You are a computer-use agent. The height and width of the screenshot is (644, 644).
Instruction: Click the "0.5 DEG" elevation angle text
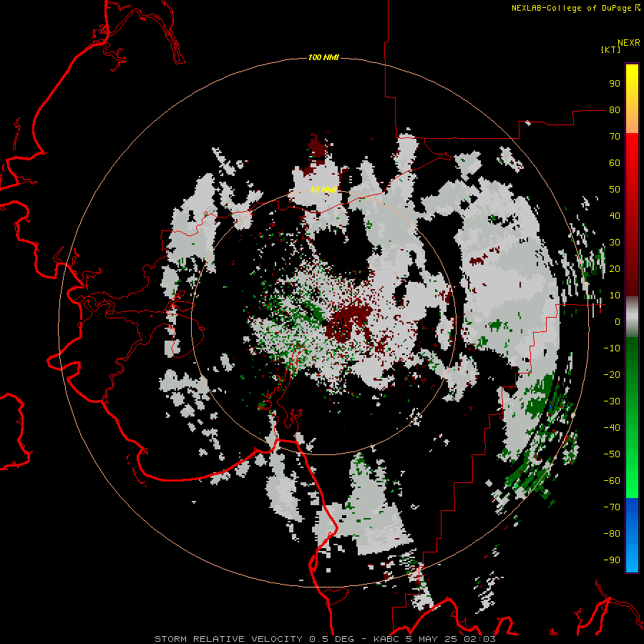coord(336,639)
